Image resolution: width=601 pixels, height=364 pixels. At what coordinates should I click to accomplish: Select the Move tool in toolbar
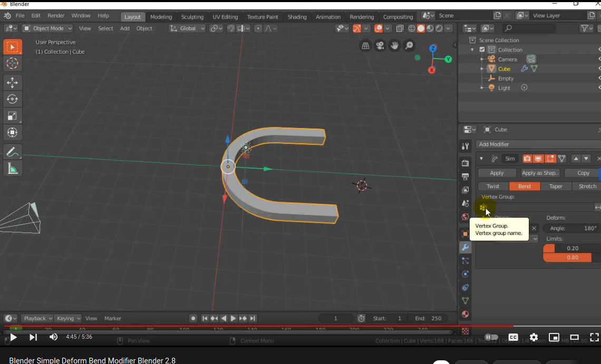point(13,82)
